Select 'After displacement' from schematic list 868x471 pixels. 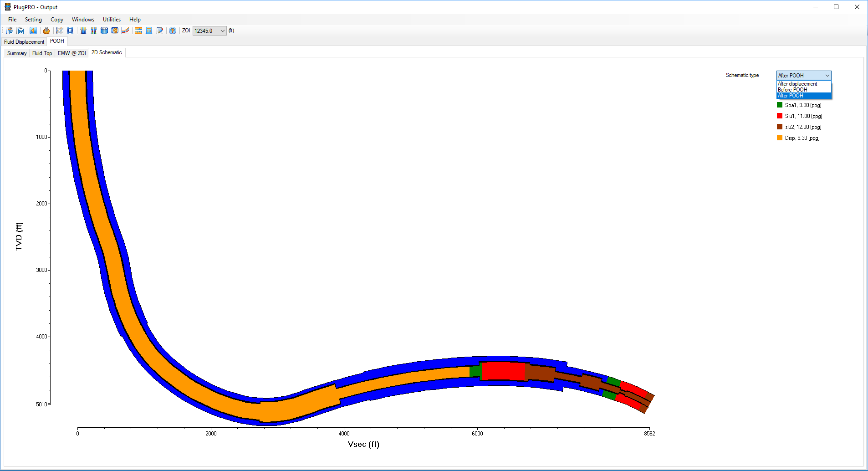pyautogui.click(x=797, y=84)
